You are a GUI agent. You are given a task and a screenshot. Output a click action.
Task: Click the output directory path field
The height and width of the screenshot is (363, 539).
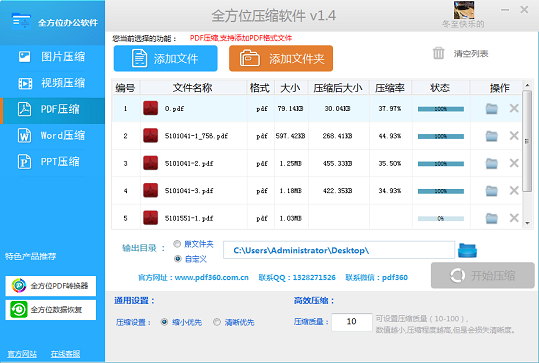click(x=339, y=250)
